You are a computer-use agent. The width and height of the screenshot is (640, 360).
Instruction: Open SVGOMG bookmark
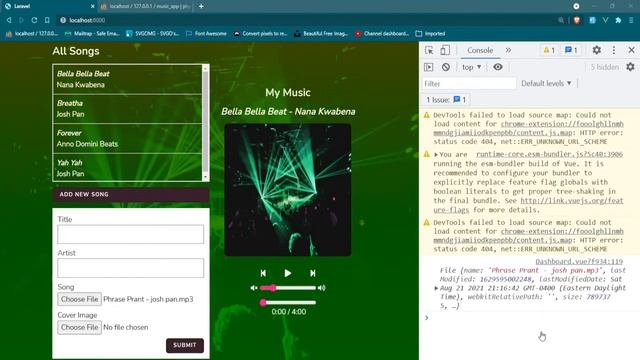[152, 33]
